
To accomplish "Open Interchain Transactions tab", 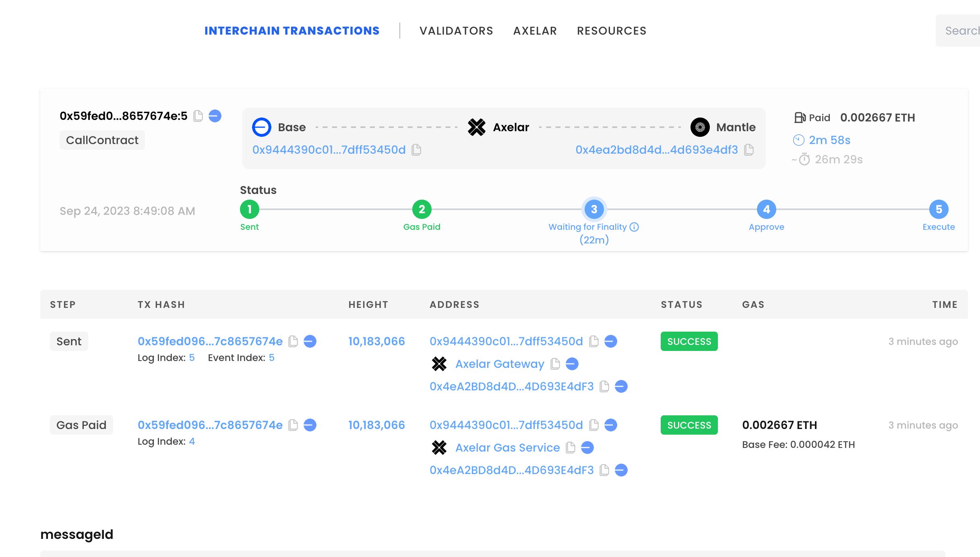I will [292, 31].
